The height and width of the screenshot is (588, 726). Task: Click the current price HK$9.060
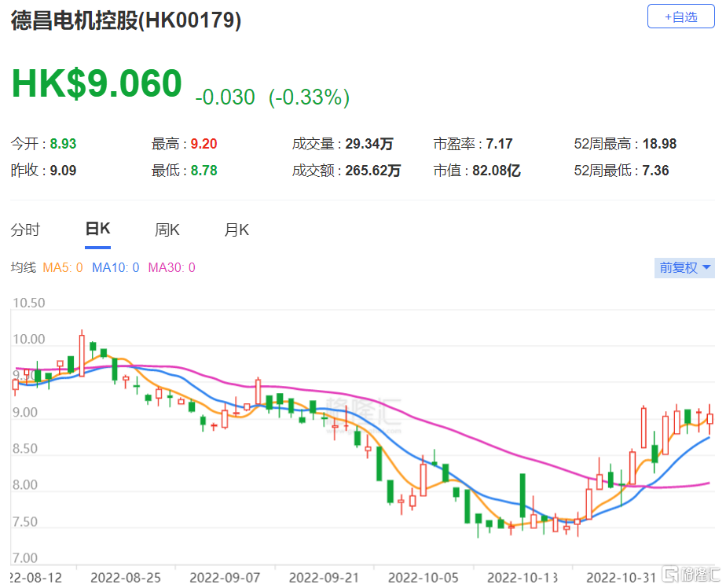tap(97, 83)
